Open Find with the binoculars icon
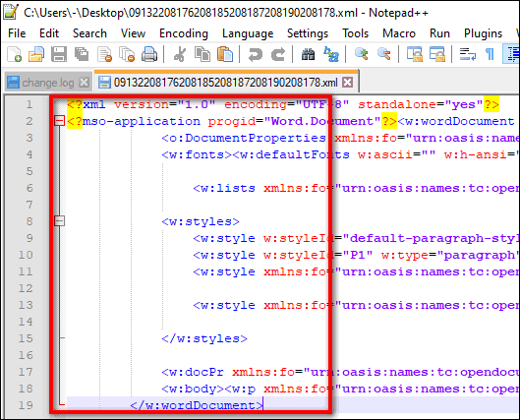 click(x=308, y=54)
